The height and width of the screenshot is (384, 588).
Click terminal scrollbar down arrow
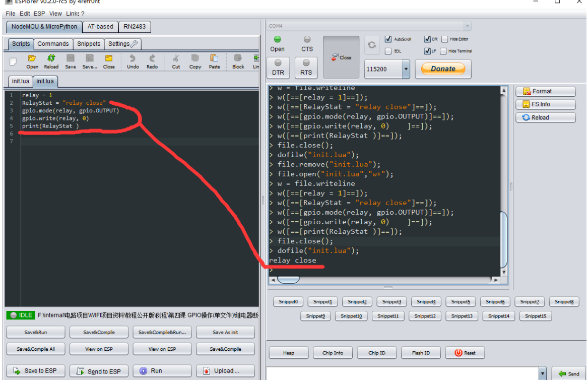(x=504, y=272)
